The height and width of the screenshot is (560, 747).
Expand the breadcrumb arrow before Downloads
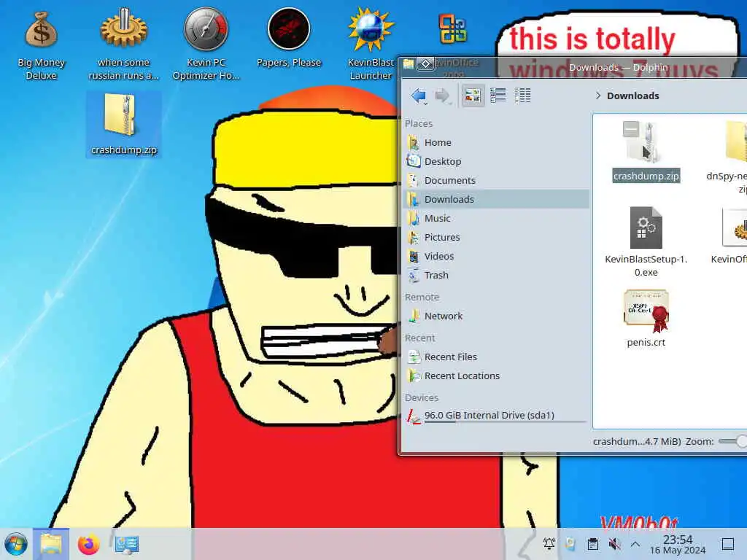click(598, 96)
